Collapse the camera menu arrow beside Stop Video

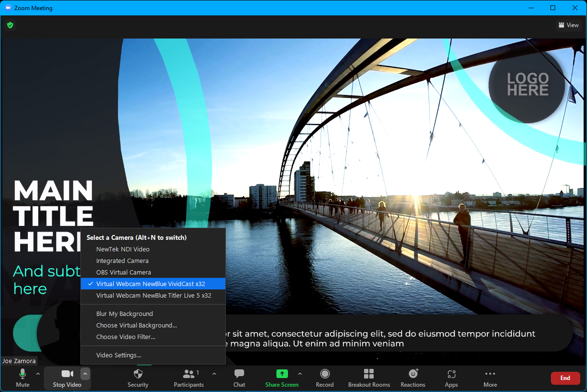pos(85,374)
